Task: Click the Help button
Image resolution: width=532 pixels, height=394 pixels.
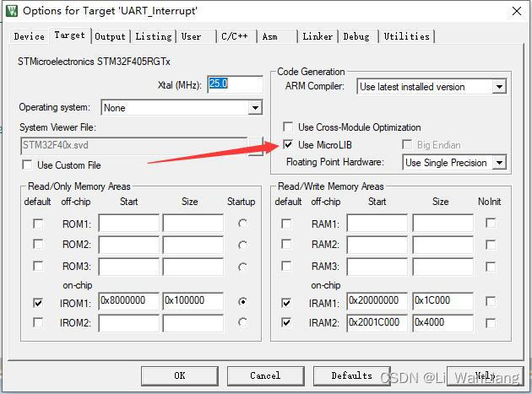Action: pos(486,375)
